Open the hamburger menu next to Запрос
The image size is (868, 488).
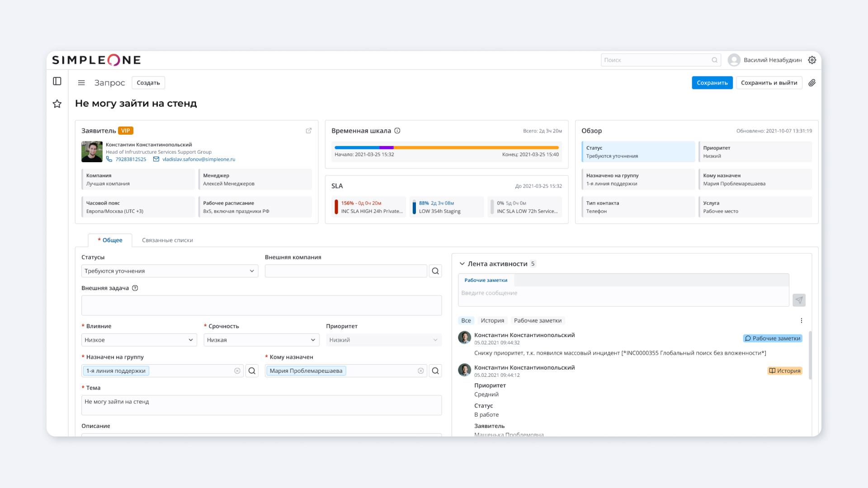[81, 83]
